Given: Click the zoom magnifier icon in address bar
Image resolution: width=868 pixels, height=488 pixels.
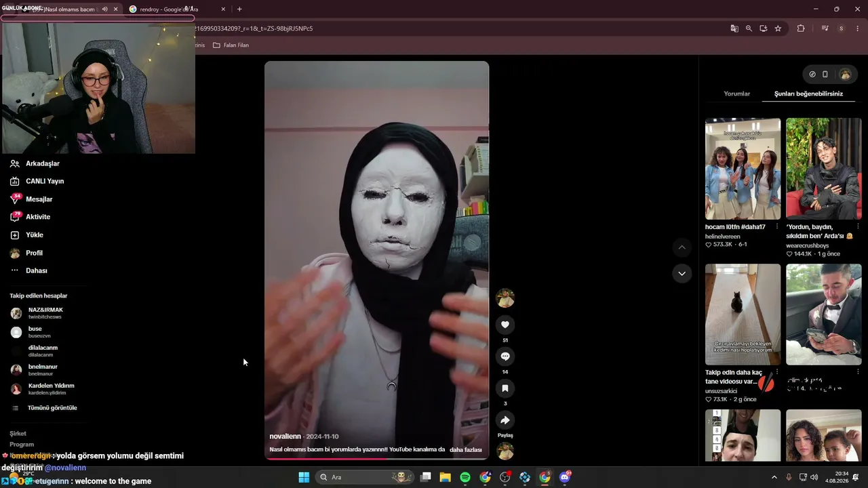Looking at the screenshot, I should coord(749,28).
